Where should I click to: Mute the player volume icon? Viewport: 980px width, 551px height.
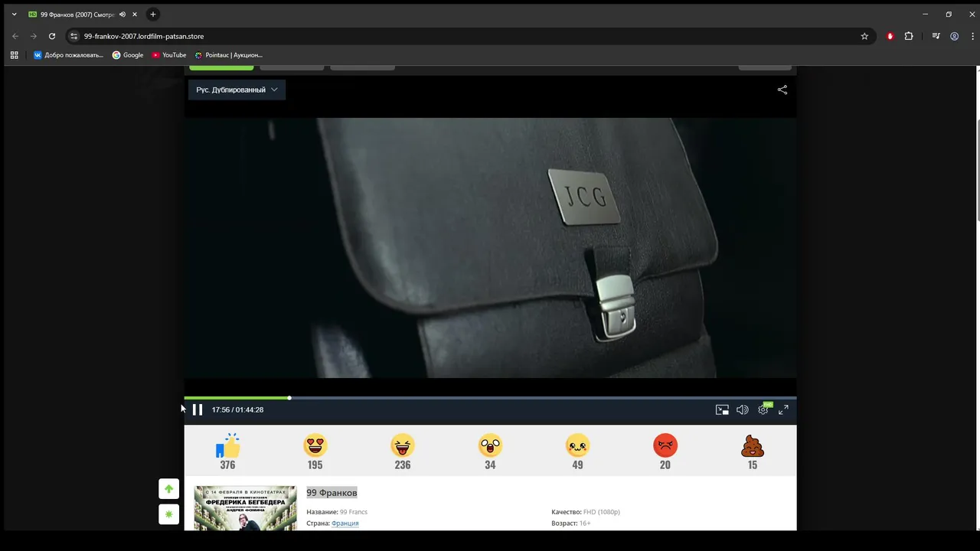click(742, 410)
